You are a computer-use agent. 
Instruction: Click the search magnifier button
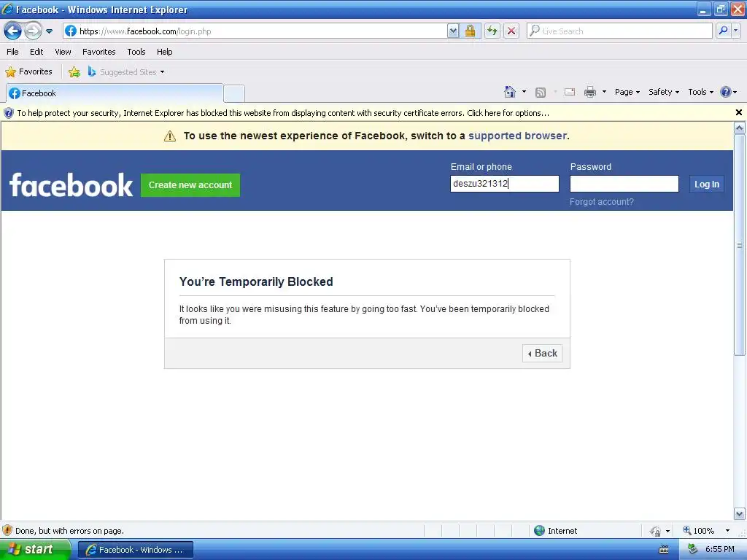(x=723, y=31)
